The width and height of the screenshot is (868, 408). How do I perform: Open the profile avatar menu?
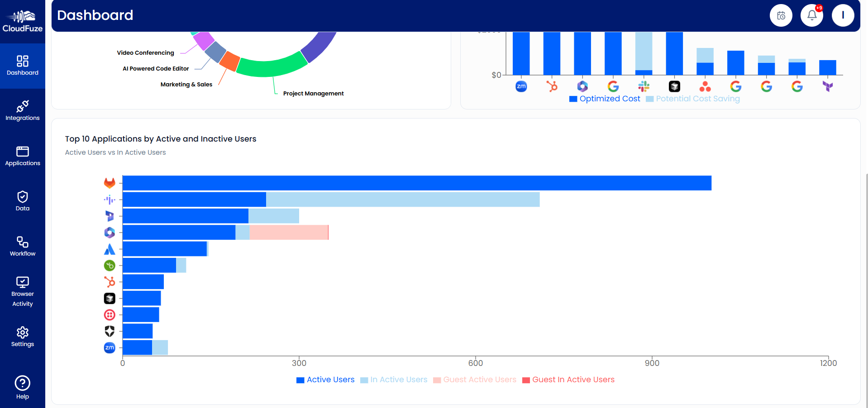tap(843, 15)
